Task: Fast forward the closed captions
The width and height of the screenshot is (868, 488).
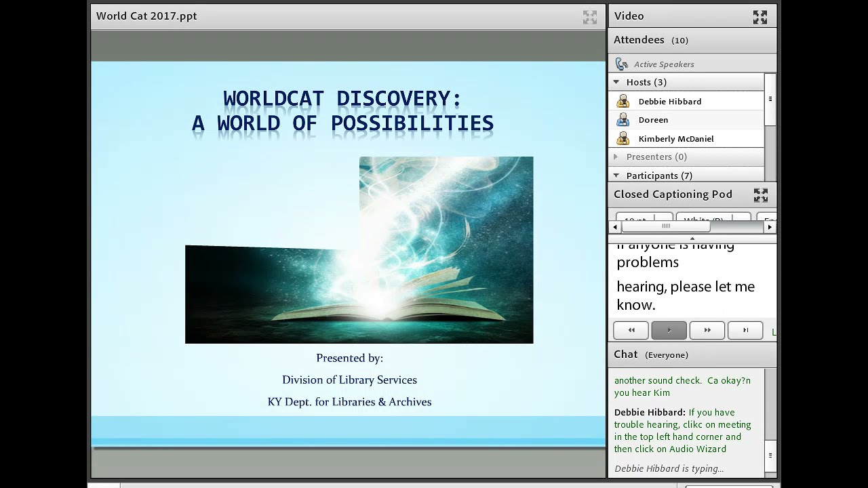Action: point(707,330)
